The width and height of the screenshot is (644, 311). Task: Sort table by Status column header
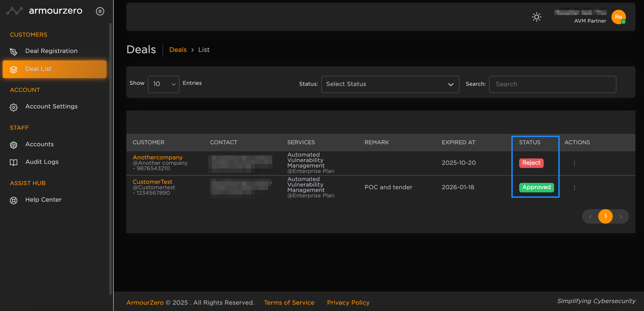point(529,142)
